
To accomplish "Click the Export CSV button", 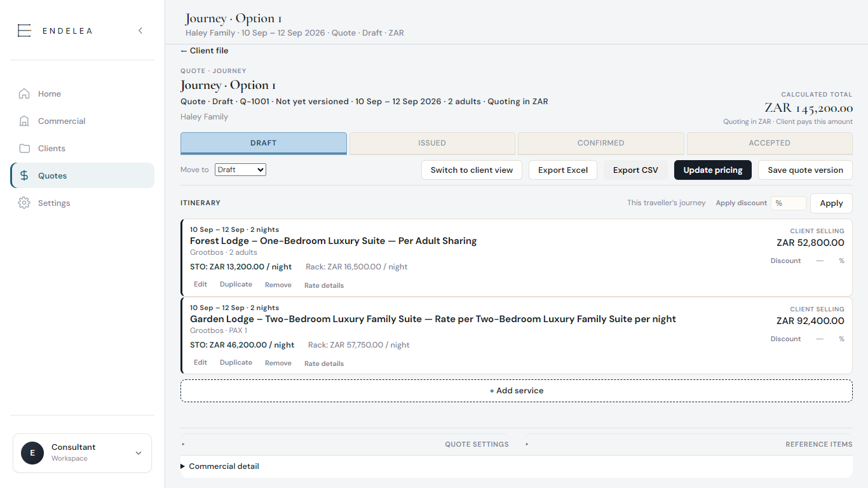I will 635,170.
